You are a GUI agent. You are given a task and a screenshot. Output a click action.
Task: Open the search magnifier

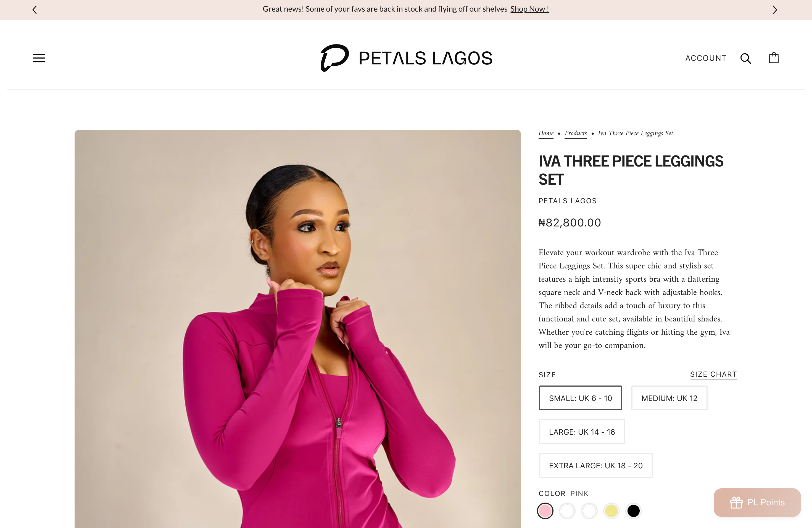pyautogui.click(x=746, y=58)
